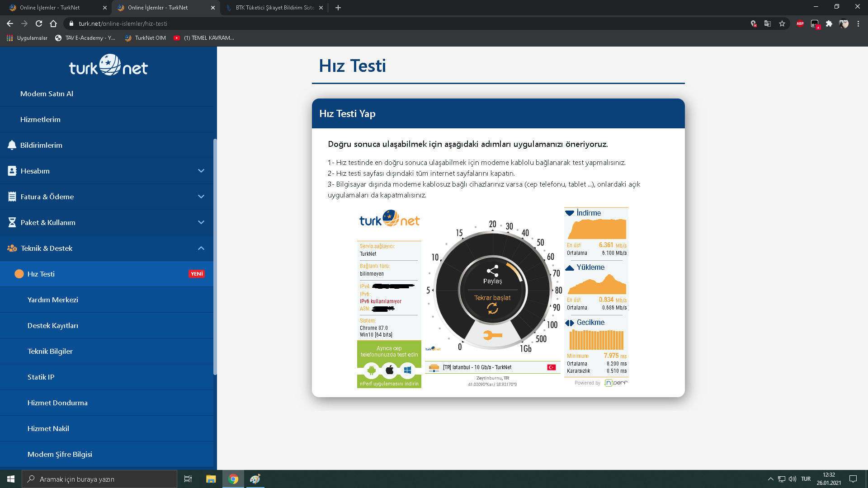Screen dimensions: 868x488
Task: Collapse the Teknik & Destek section
Action: point(201,248)
